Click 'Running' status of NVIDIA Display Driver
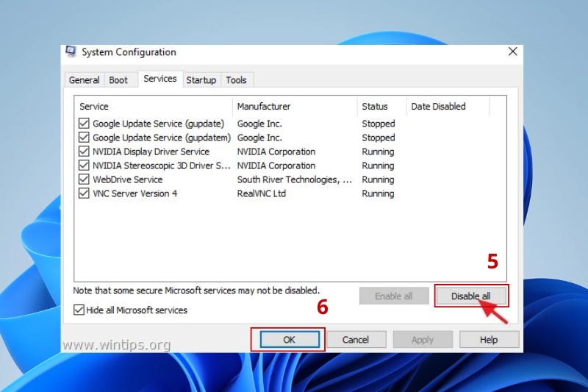Image resolution: width=588 pixels, height=392 pixels. 378,152
